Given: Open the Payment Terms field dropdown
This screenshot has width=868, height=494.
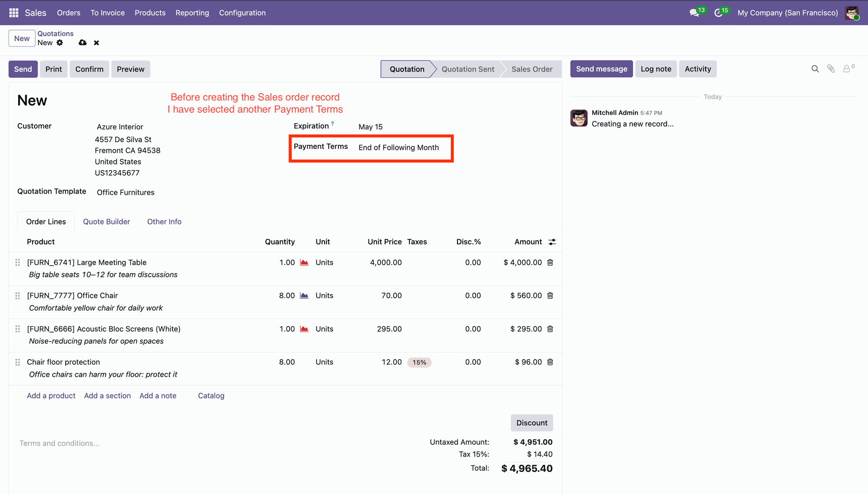Looking at the screenshot, I should pyautogui.click(x=399, y=147).
